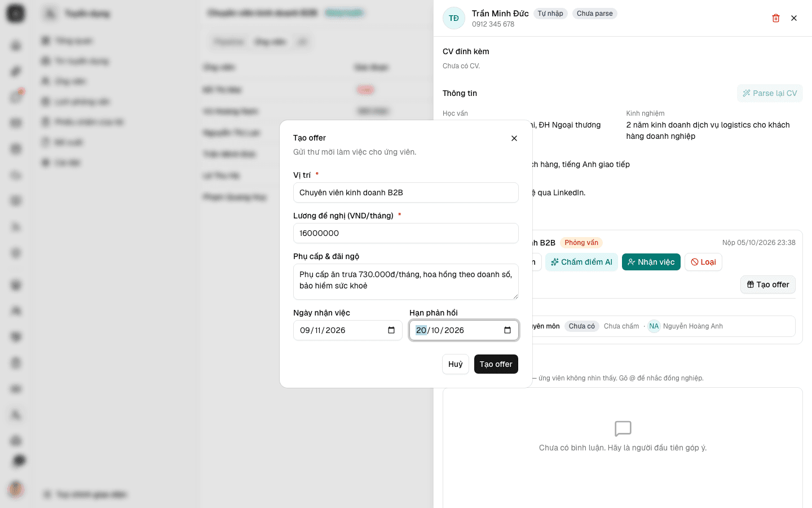Image resolution: width=812 pixels, height=508 pixels.
Task: Click the candidate name Trần Minh Đức
Action: click(x=500, y=14)
